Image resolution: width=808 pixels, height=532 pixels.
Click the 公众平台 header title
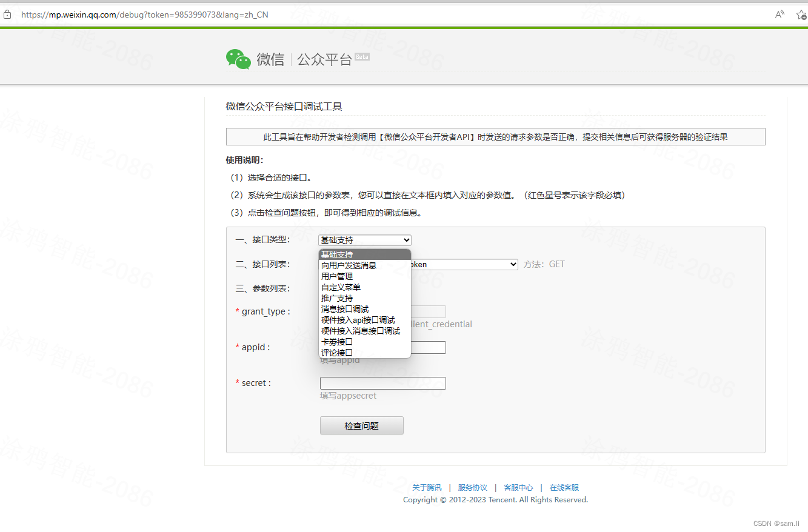pyautogui.click(x=324, y=59)
